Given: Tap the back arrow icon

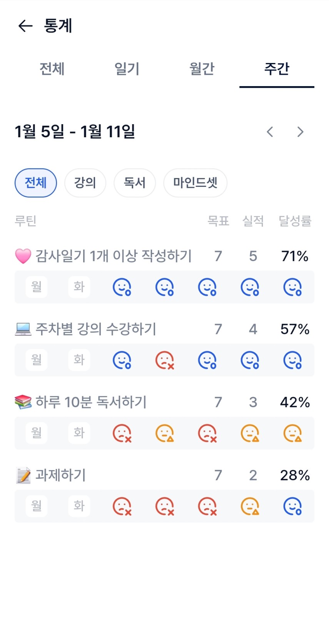Looking at the screenshot, I should (x=25, y=26).
